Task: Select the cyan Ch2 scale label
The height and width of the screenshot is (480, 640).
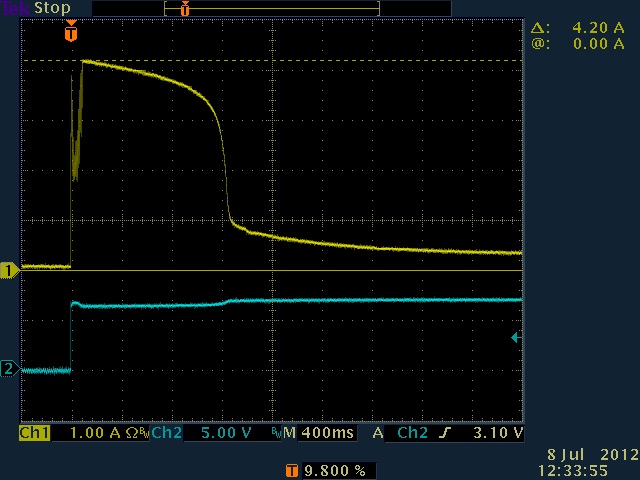Action: 166,434
